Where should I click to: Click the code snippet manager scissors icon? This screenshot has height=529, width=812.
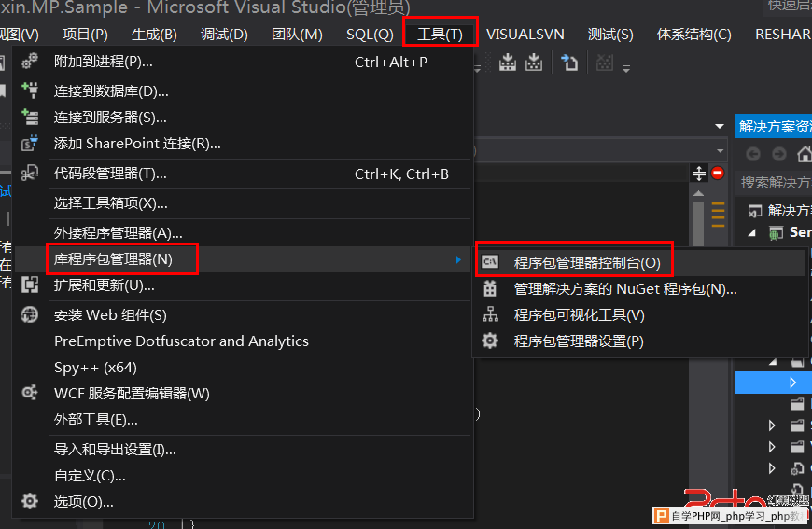(30, 173)
